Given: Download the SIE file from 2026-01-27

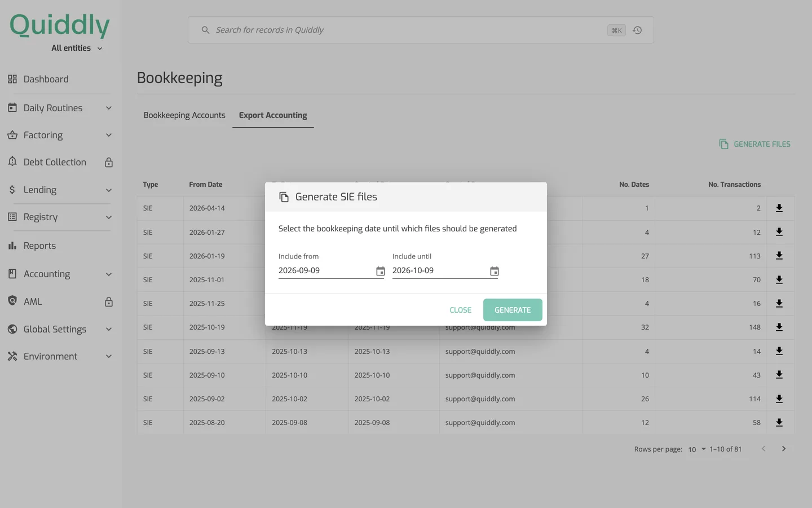Looking at the screenshot, I should pos(779,232).
